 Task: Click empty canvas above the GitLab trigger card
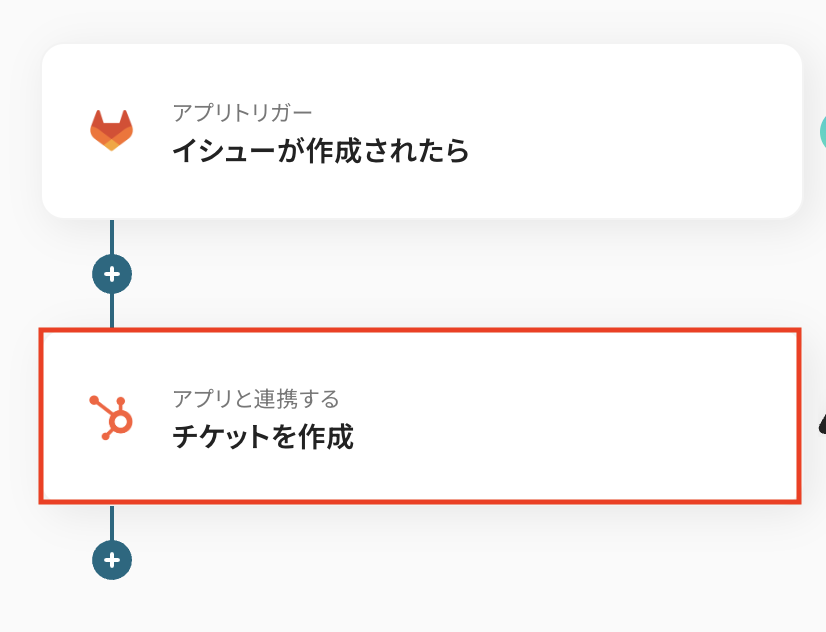[x=420, y=20]
